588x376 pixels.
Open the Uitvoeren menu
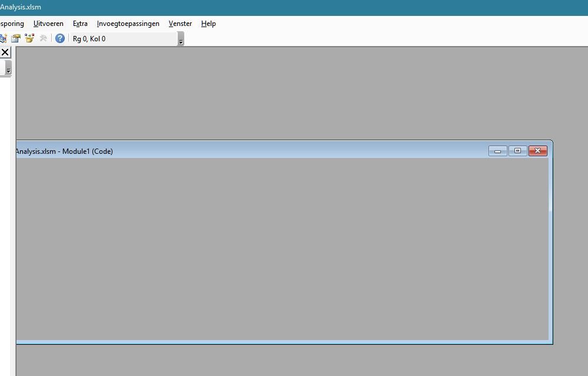coord(48,24)
